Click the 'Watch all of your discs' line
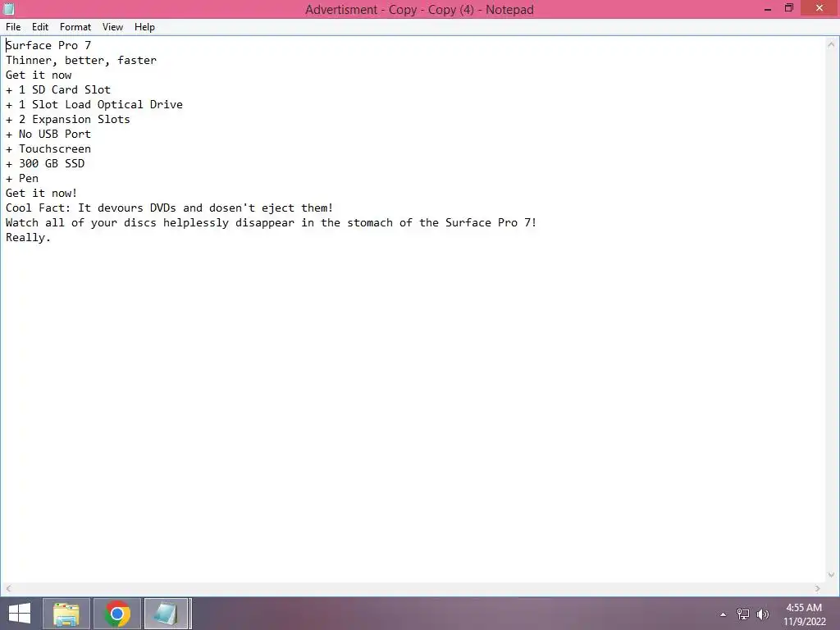This screenshot has height=630, width=840. point(271,223)
